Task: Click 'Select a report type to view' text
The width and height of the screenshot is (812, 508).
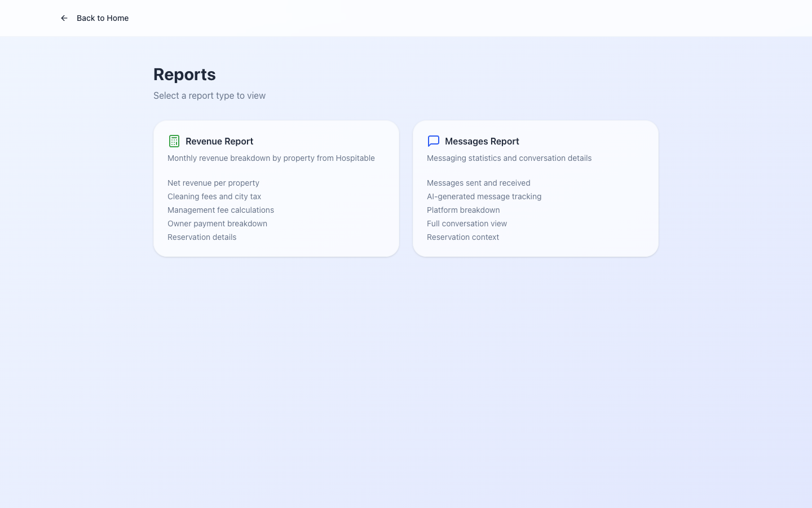Action: pyautogui.click(x=209, y=95)
